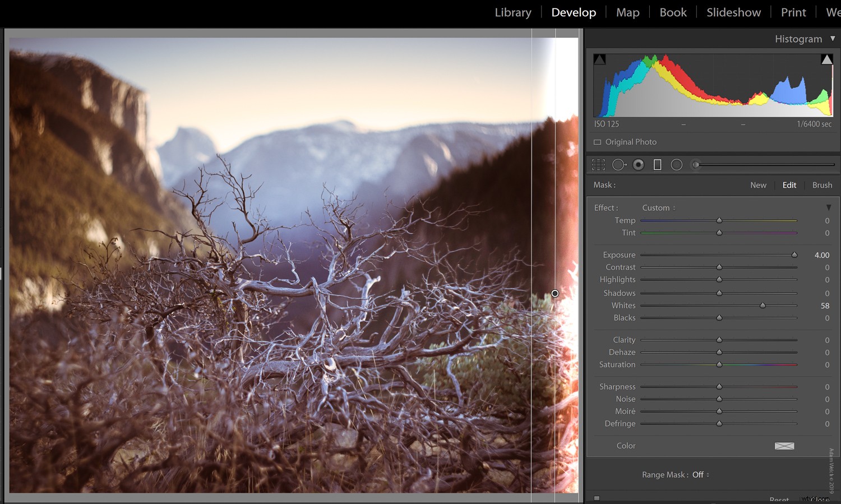This screenshot has height=504, width=841.
Task: Enable the shown/hide panel toggle at bottom left
Action: (597, 497)
